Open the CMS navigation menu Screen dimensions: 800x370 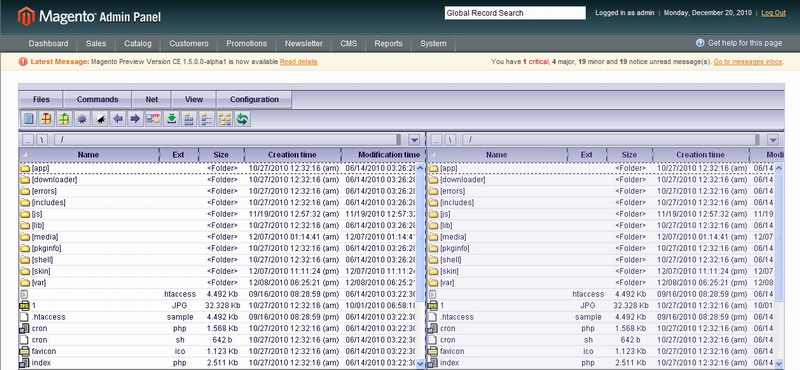[x=348, y=43]
